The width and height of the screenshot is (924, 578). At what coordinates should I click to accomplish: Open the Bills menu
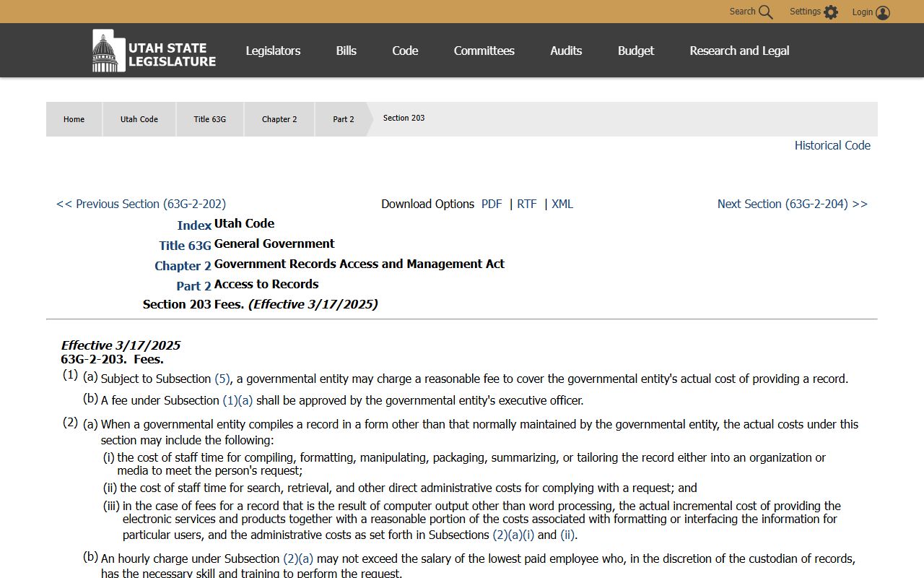pos(346,51)
